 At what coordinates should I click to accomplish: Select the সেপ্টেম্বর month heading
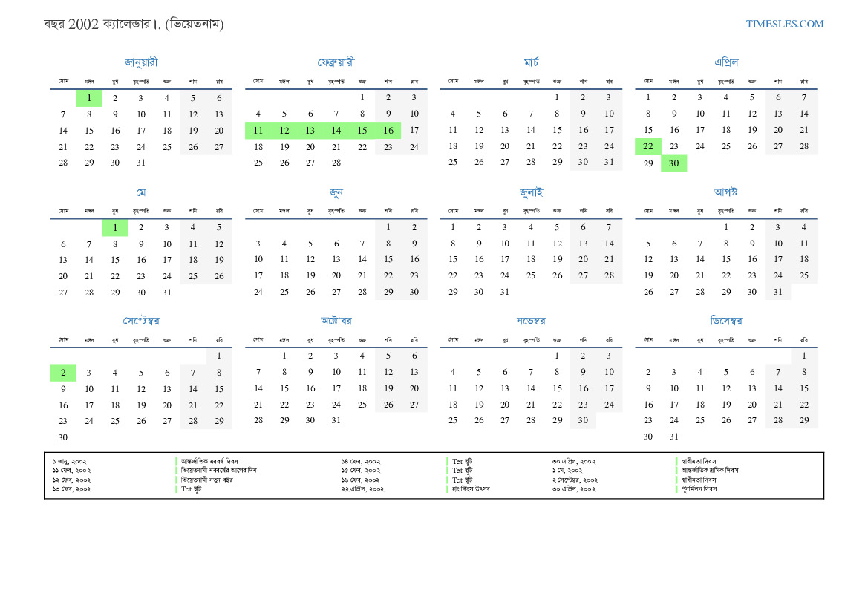click(141, 321)
